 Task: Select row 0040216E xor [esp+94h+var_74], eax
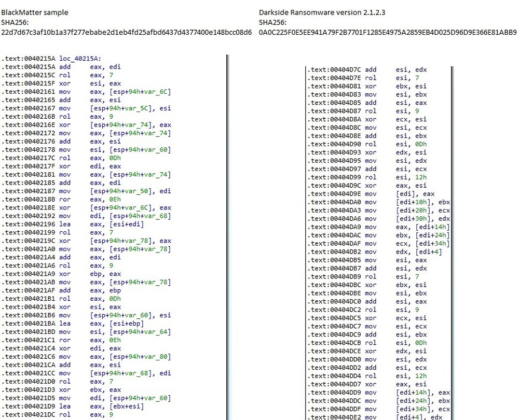[x=86, y=124]
